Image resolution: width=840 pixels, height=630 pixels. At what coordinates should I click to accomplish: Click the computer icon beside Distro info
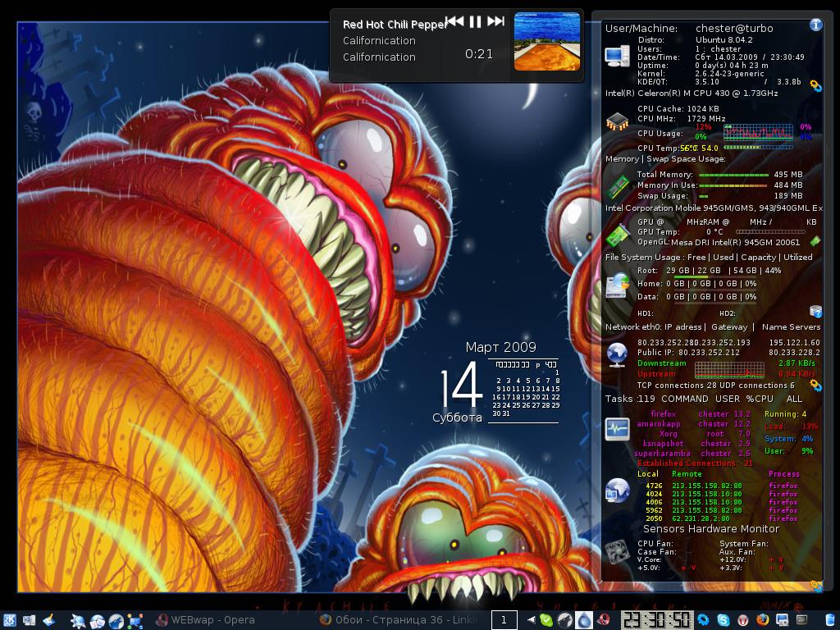[617, 56]
